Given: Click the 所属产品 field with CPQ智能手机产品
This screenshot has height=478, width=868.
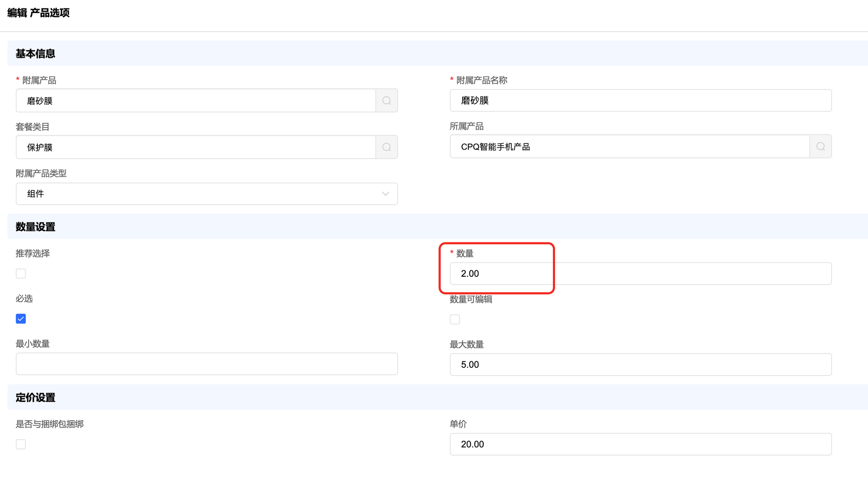Looking at the screenshot, I should (629, 147).
